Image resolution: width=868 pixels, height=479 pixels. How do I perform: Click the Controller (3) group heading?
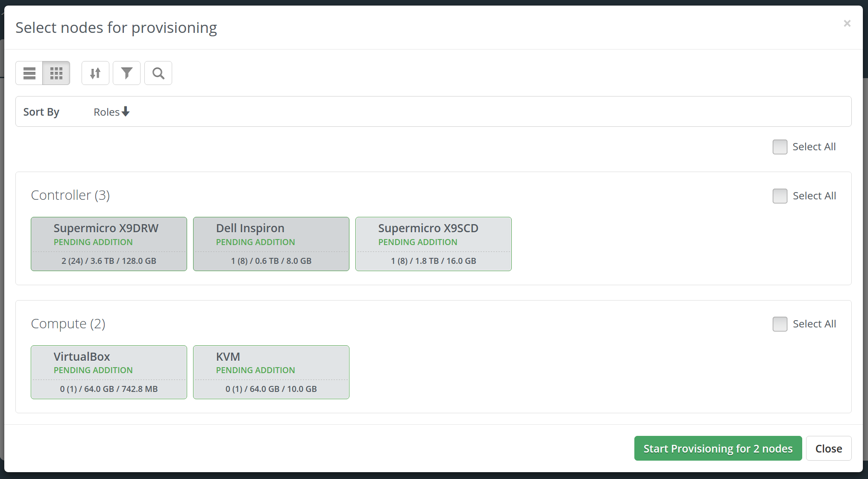70,195
